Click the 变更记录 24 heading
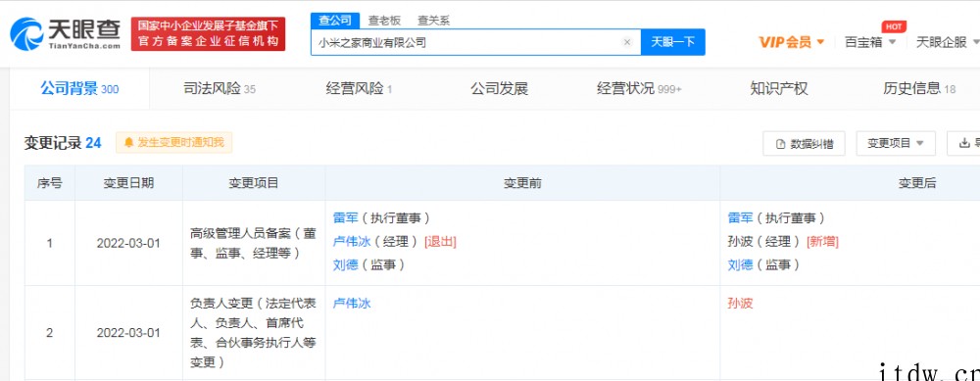 63,143
